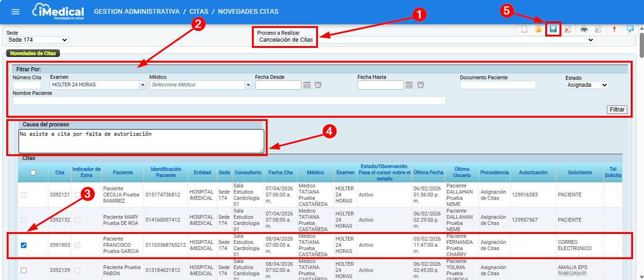Save with the blue floppy disk icon
The width and height of the screenshot is (644, 280).
tap(553, 29)
